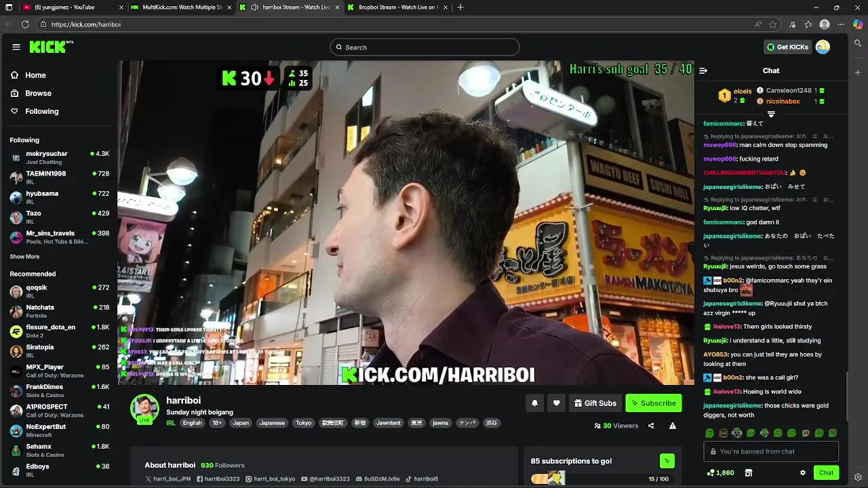Open recommended channel qoqsik

[x=59, y=291]
